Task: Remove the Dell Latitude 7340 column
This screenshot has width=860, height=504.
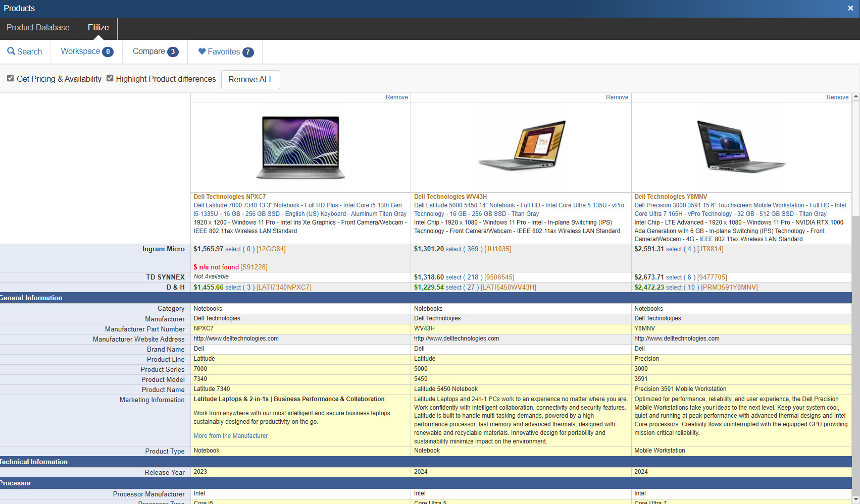Action: click(396, 97)
